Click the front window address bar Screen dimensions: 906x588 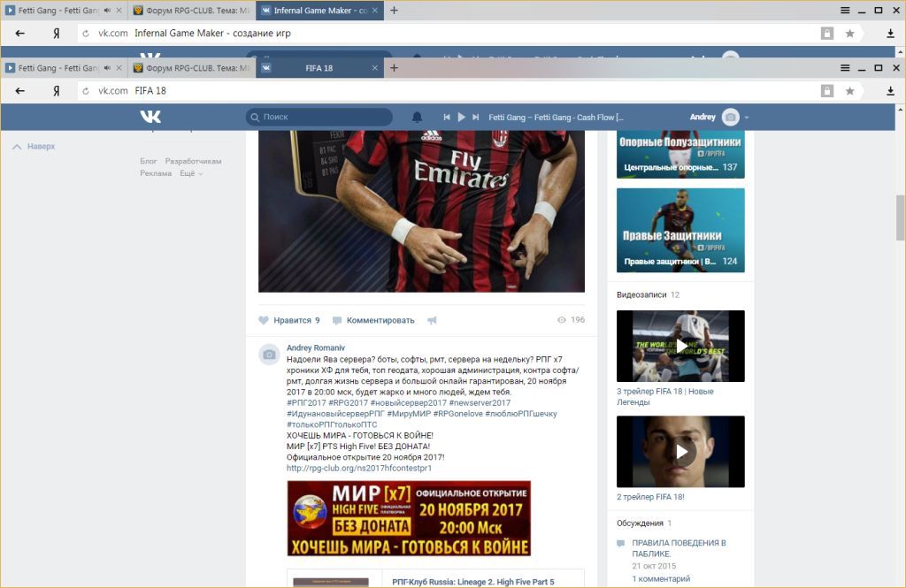448,91
